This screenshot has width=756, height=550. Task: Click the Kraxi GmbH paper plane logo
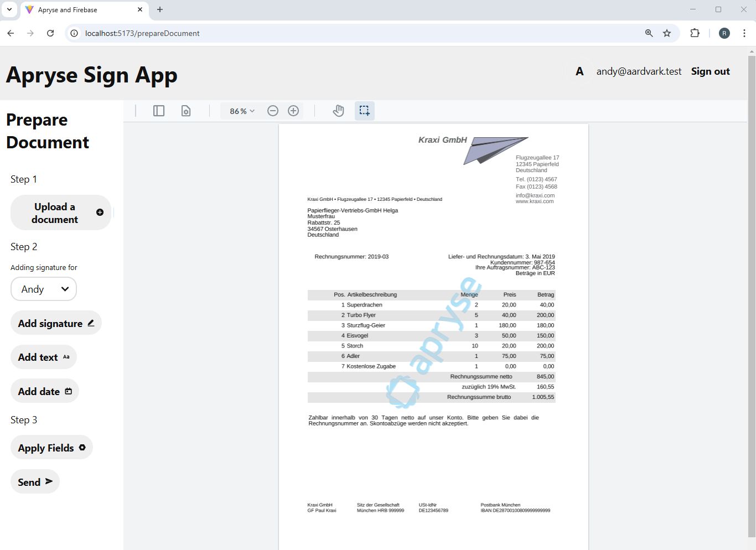click(495, 150)
